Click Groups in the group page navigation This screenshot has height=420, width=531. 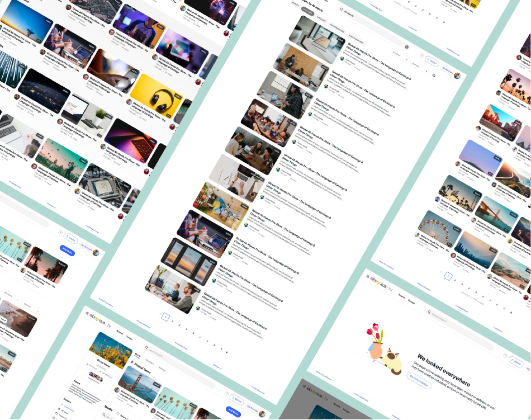tap(129, 338)
